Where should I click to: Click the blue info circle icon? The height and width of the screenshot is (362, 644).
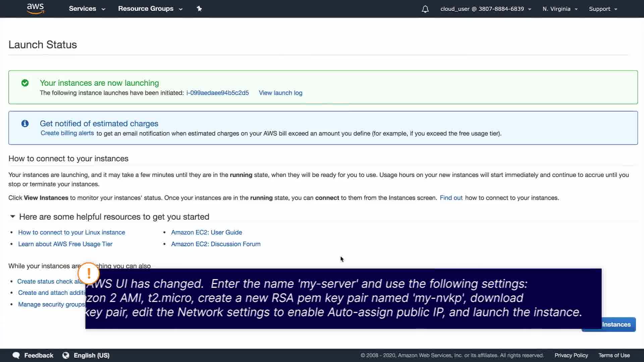25,123
